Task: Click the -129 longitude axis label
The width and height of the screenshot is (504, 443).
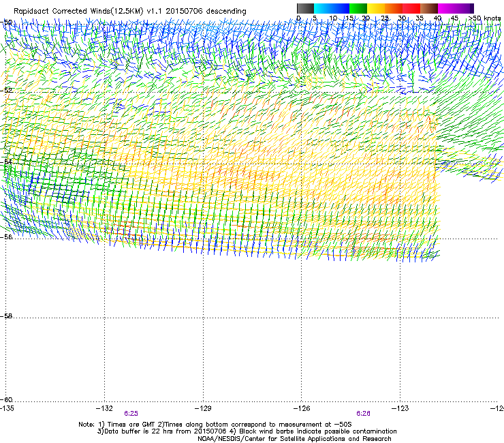Action: pyautogui.click(x=203, y=408)
